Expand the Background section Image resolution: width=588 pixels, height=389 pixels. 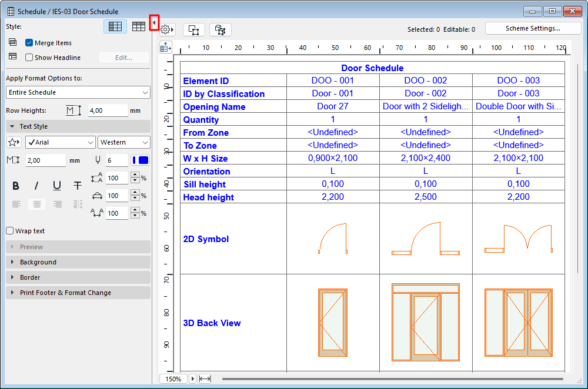click(38, 262)
